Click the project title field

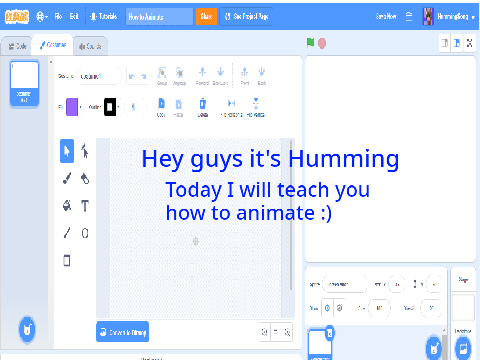click(x=159, y=16)
